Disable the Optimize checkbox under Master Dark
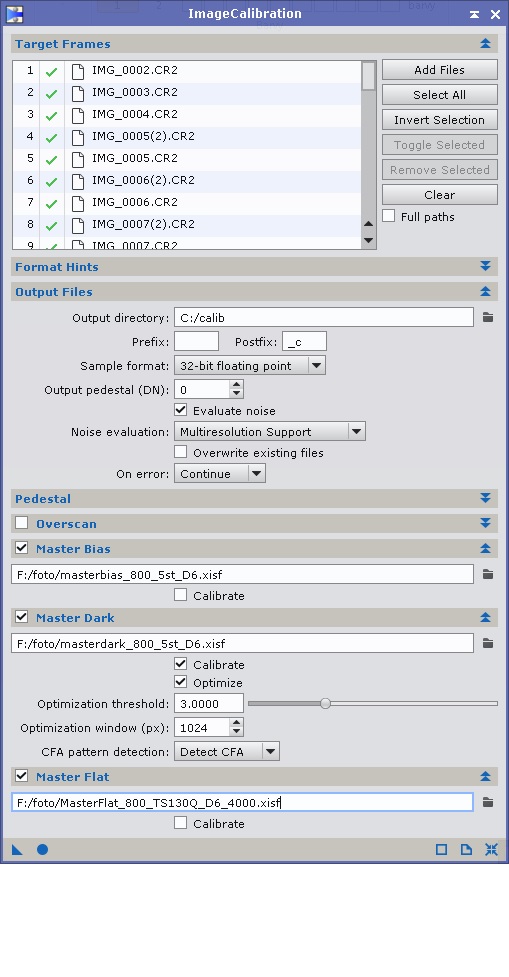 tap(181, 682)
